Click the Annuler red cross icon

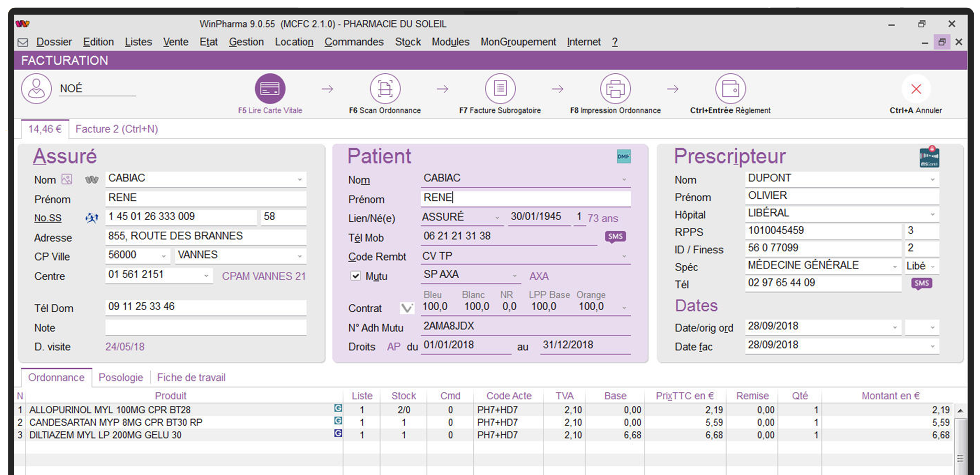pos(916,89)
